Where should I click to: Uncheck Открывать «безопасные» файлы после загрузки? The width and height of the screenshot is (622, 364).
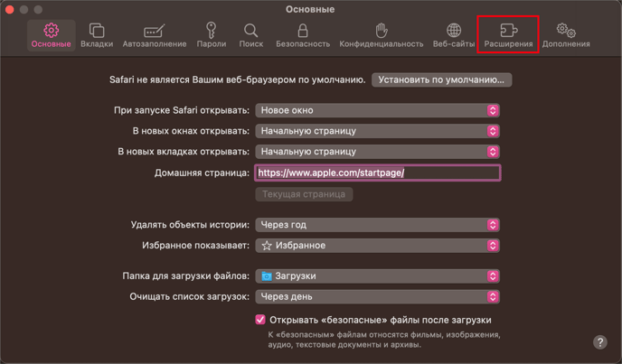coord(260,320)
